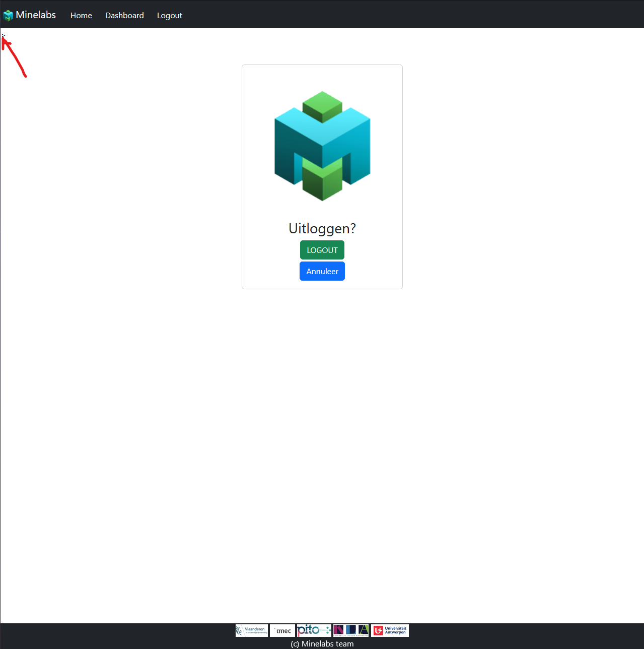Screen dimensions: 644x649
Task: Click the pito Stabroek logo in the footer
Action: click(313, 630)
